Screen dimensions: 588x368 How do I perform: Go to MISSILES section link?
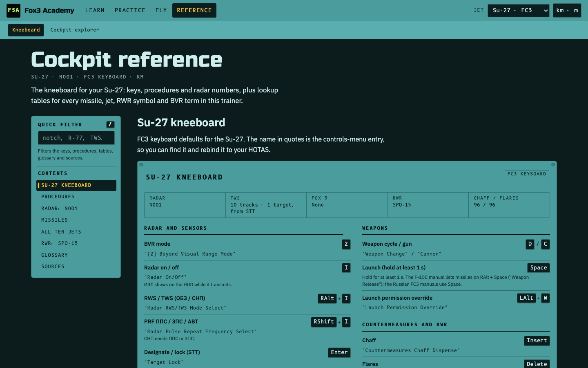click(76, 220)
